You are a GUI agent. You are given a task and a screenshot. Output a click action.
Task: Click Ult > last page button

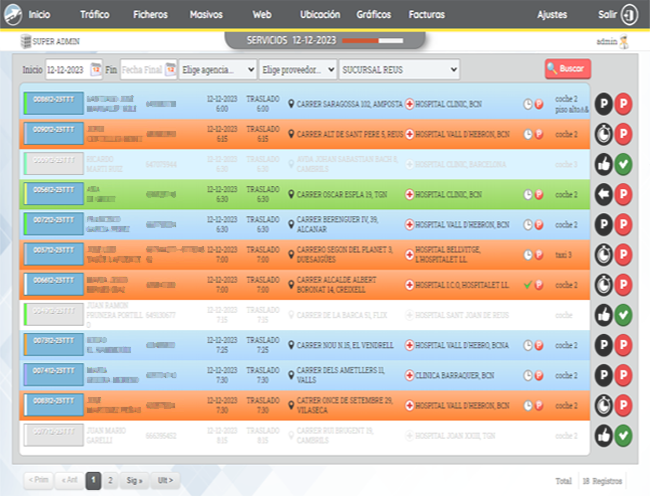coord(165,480)
